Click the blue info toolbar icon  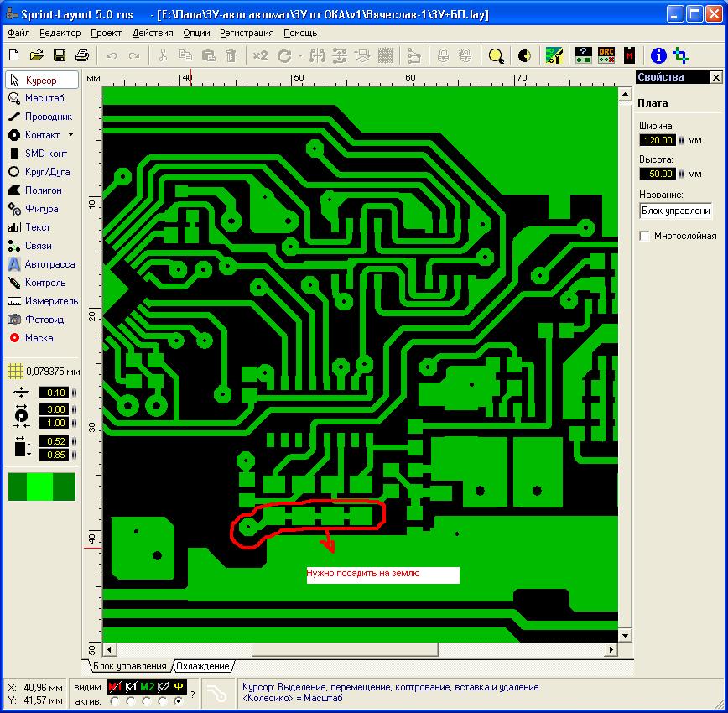[x=658, y=55]
